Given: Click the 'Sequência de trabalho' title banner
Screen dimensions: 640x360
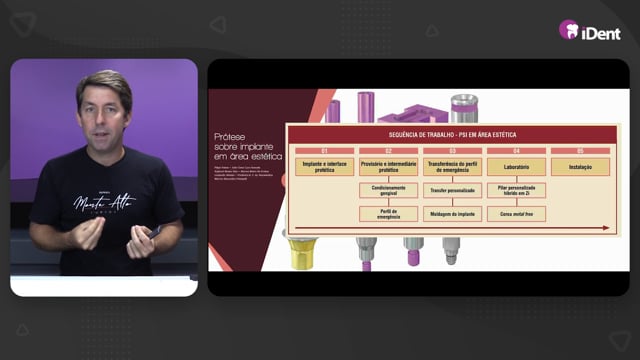Looking at the screenshot, I should pyautogui.click(x=452, y=135).
